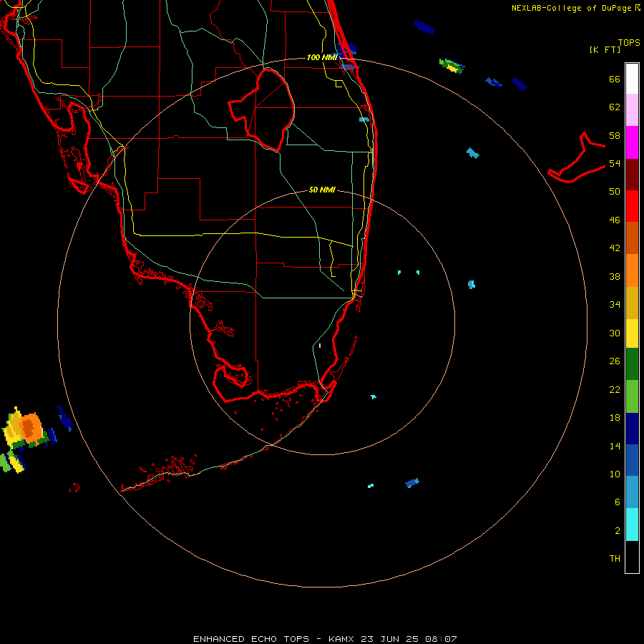This screenshot has height=644, width=644.
Task: Click the "TH" legend label
Action: pyautogui.click(x=615, y=558)
